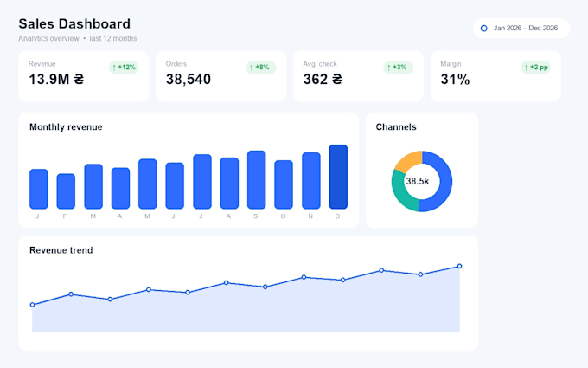Click the Channels chart title
Screen dimensions: 588x368
(396, 127)
